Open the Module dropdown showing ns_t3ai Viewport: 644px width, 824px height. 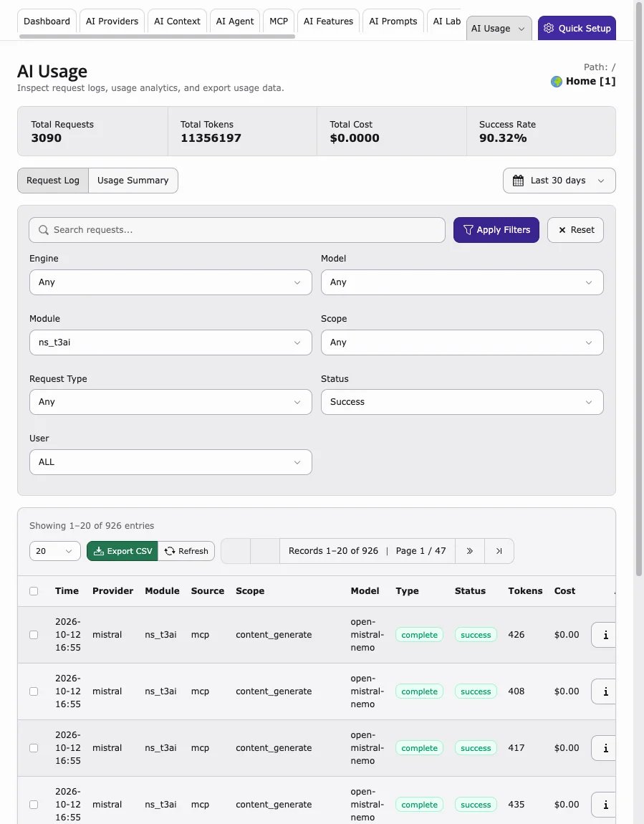tap(170, 342)
